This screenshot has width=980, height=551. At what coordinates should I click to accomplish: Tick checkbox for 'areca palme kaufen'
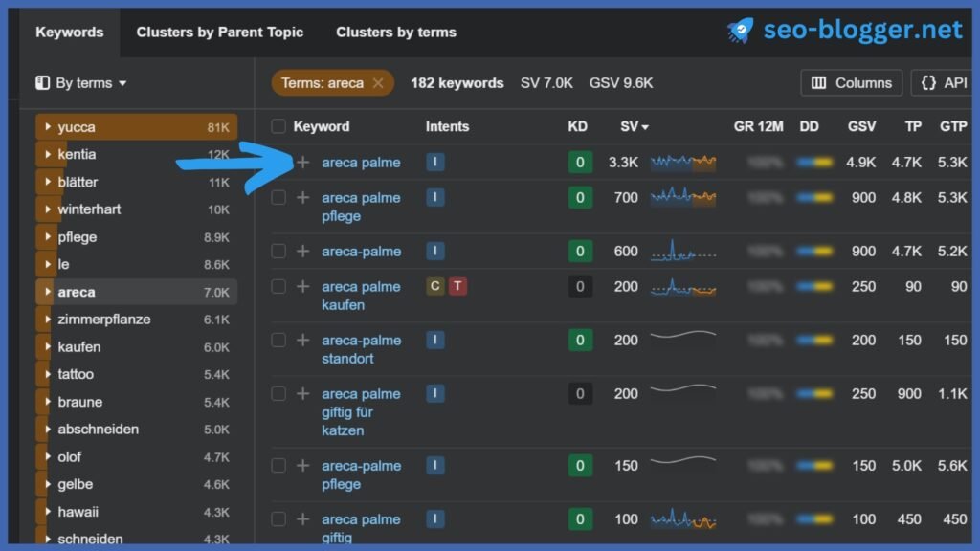(x=278, y=286)
